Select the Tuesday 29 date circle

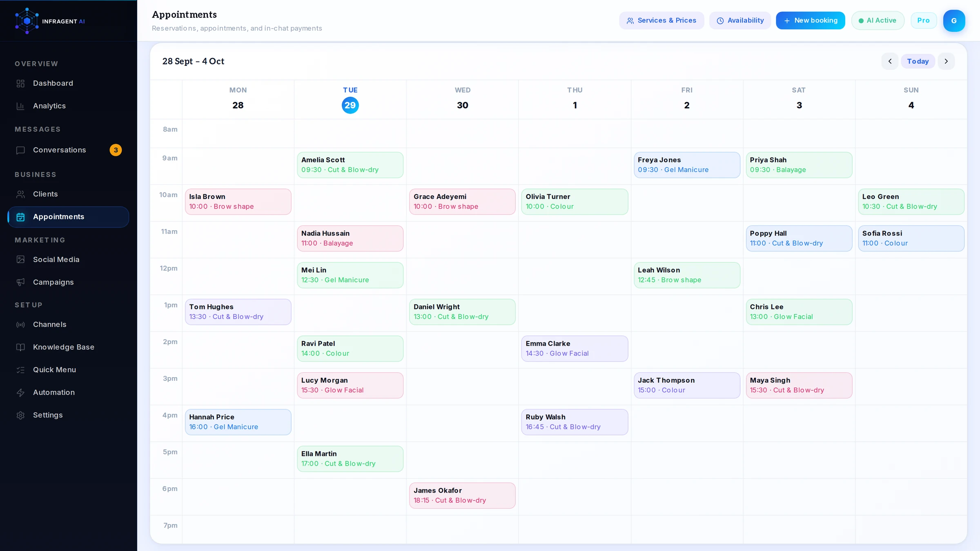350,105
